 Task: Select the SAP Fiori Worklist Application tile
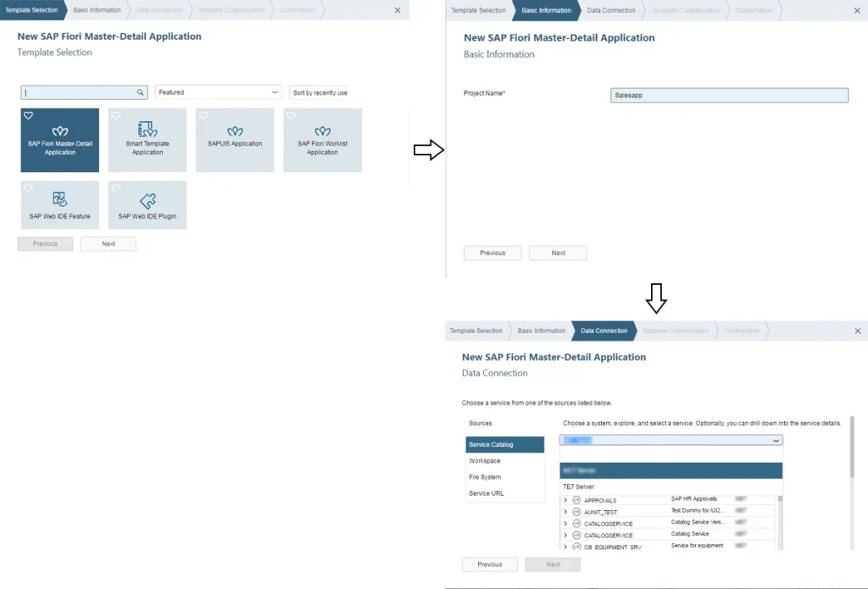(323, 140)
